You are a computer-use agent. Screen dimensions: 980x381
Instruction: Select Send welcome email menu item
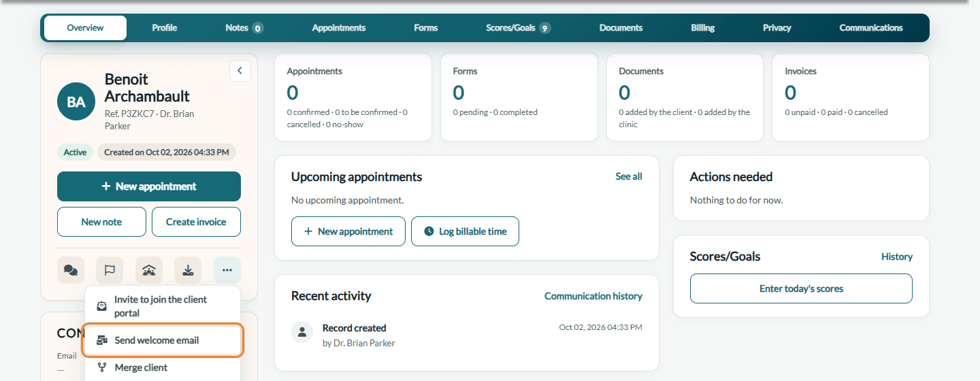[x=163, y=340]
